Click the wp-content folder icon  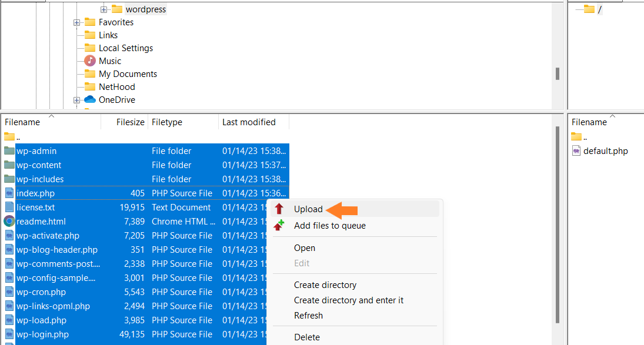pyautogui.click(x=9, y=165)
